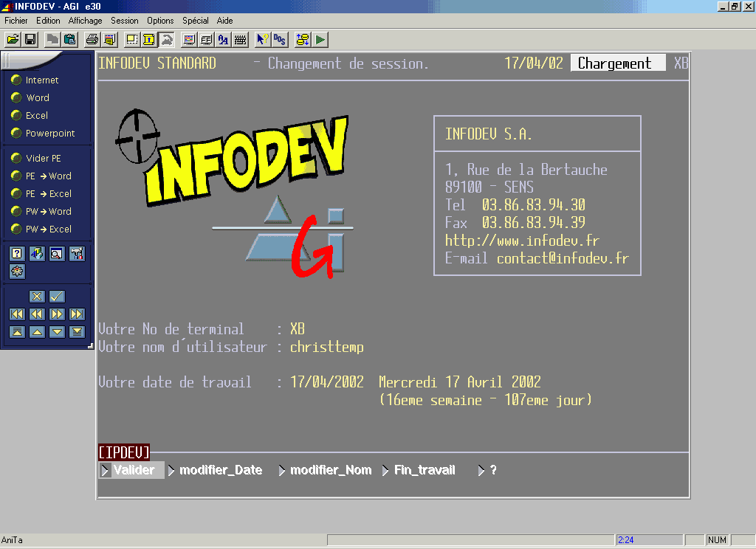Click the checkmark validate button in sidebar
The height and width of the screenshot is (549, 756).
57,297
